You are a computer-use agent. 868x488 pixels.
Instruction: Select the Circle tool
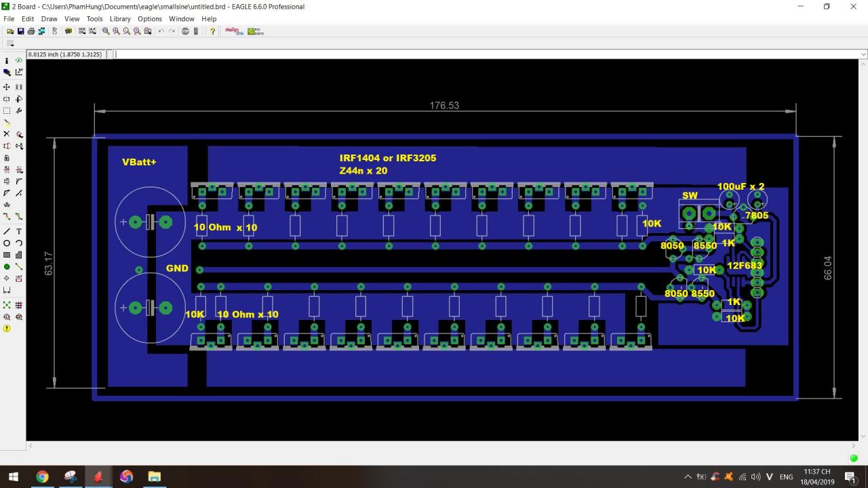[7, 243]
